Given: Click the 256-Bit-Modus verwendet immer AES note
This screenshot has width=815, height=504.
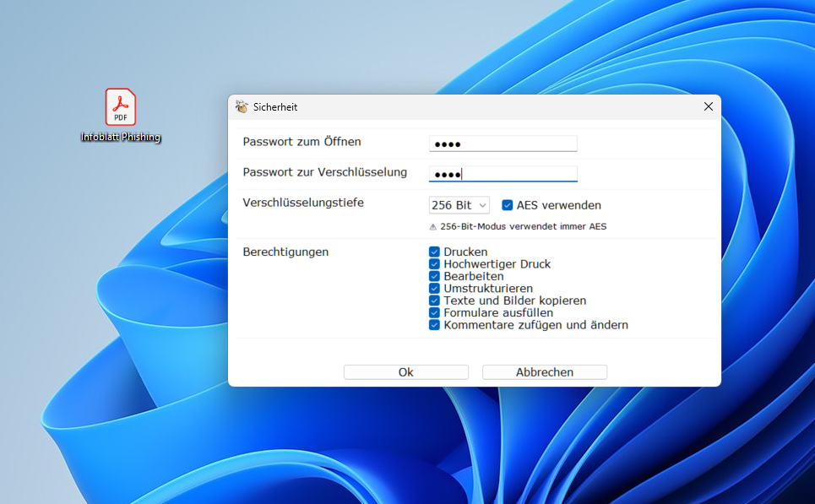Looking at the screenshot, I should 524,226.
